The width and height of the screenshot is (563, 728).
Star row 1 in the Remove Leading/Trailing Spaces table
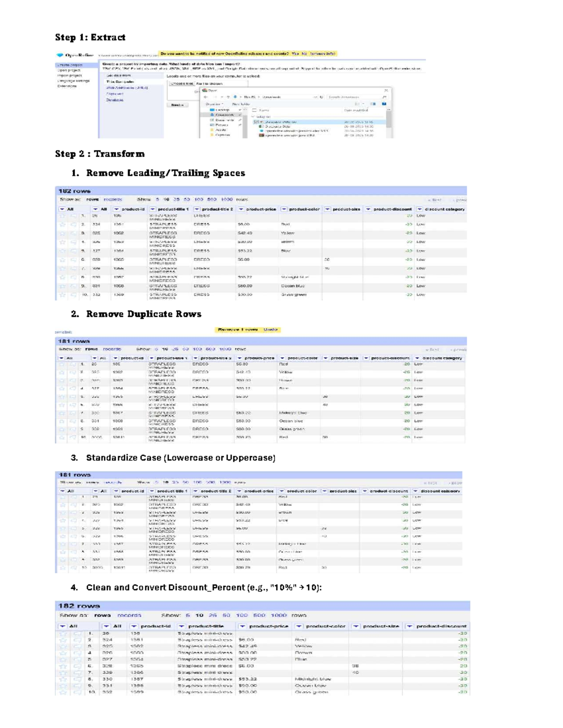click(62, 216)
